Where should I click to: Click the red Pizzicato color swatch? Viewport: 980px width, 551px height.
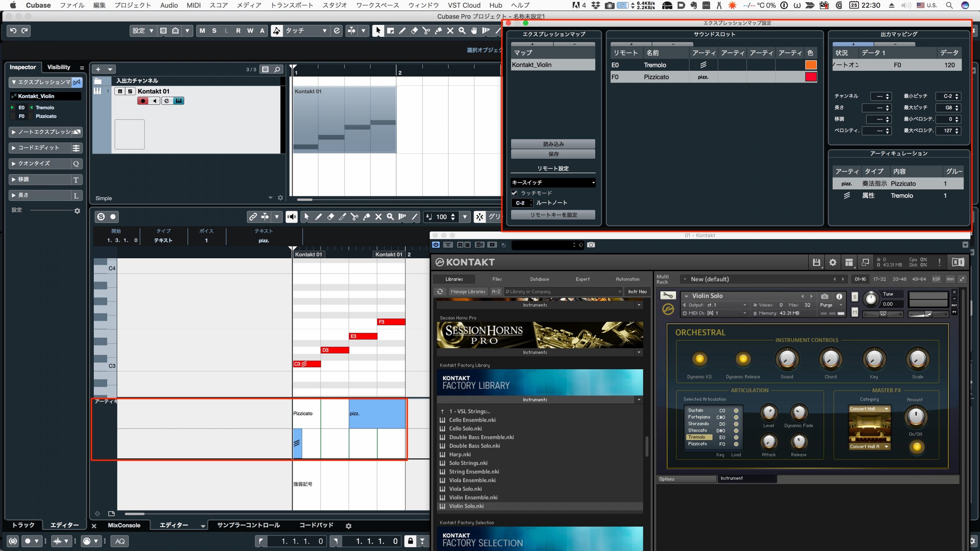pyautogui.click(x=811, y=77)
